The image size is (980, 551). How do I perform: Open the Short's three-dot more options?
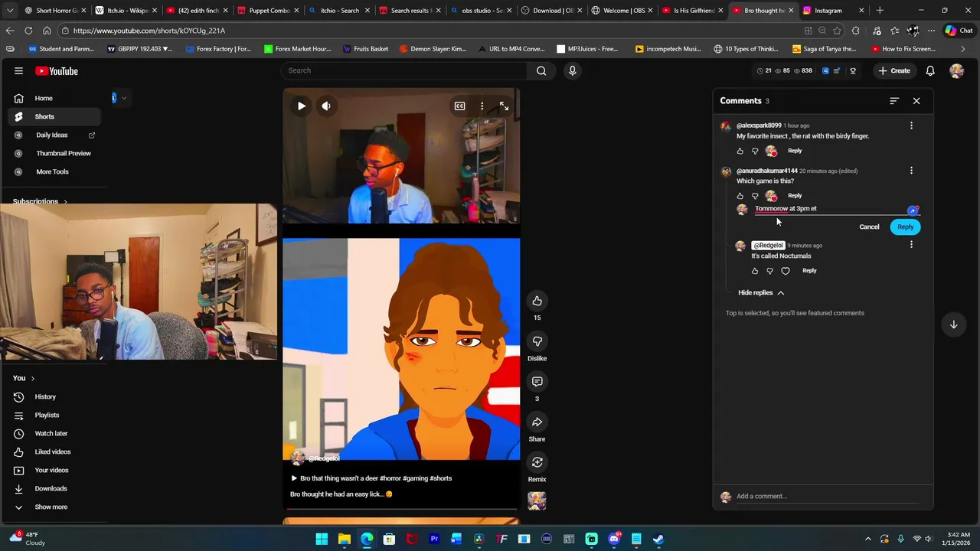pos(482,106)
